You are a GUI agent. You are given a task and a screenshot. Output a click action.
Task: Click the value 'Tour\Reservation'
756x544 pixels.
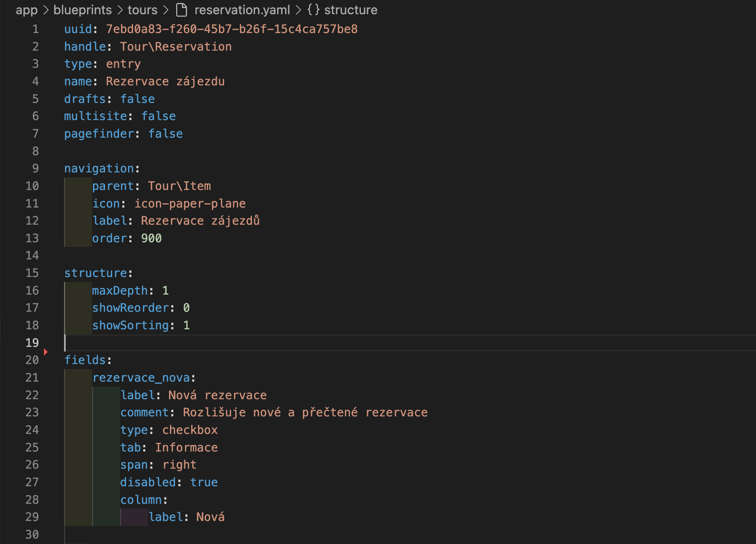point(176,46)
